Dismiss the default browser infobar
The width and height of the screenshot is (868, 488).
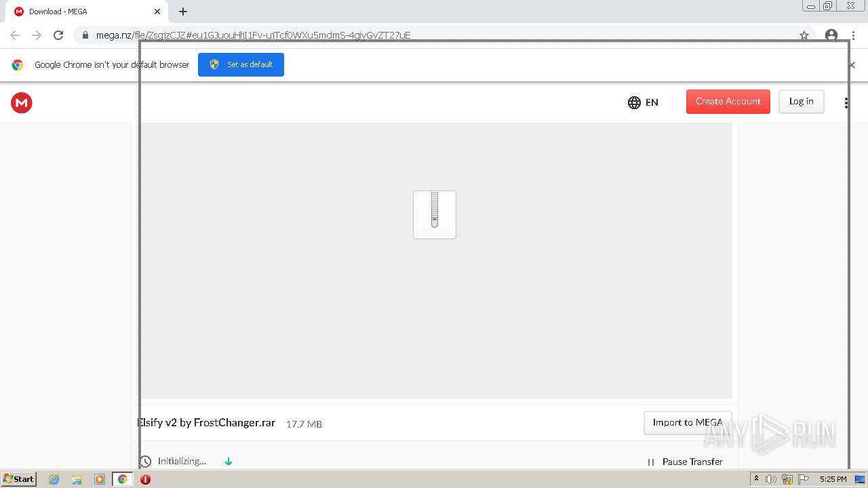pyautogui.click(x=852, y=65)
